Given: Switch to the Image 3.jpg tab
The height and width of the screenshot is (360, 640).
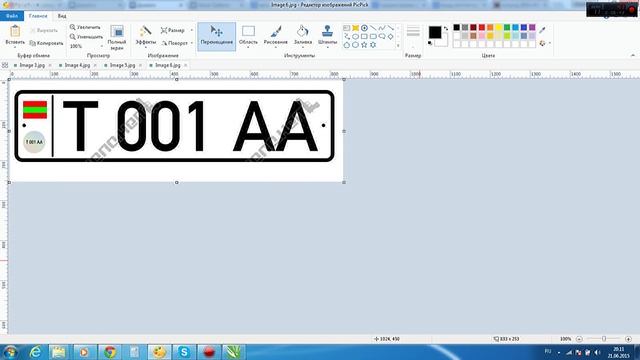Looking at the screenshot, I should (x=32, y=65).
